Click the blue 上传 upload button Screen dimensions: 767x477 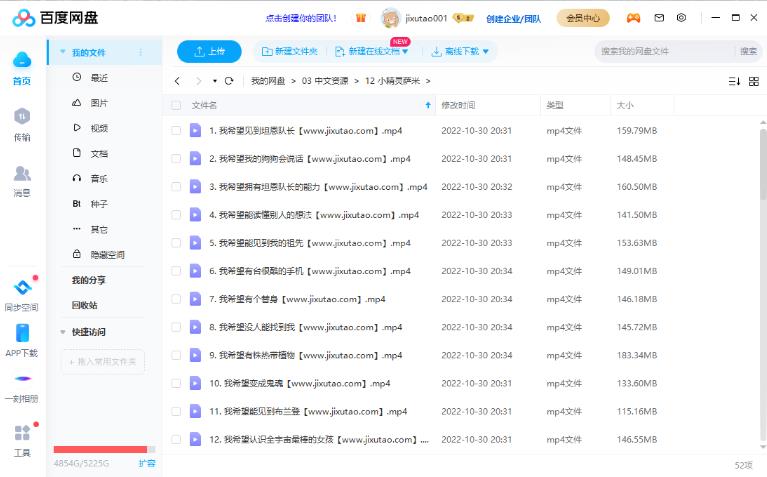[209, 51]
